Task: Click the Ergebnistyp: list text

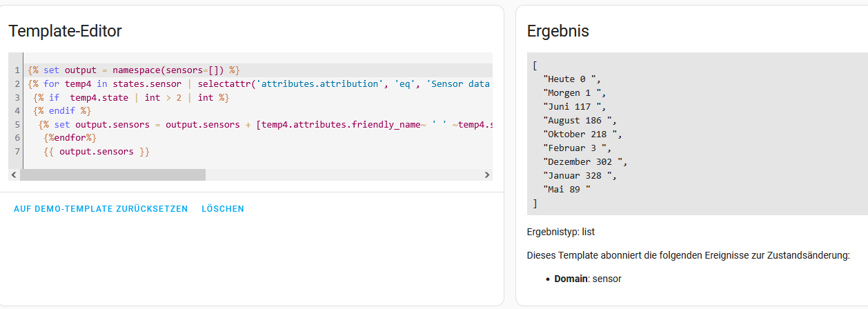Action: pos(561,232)
